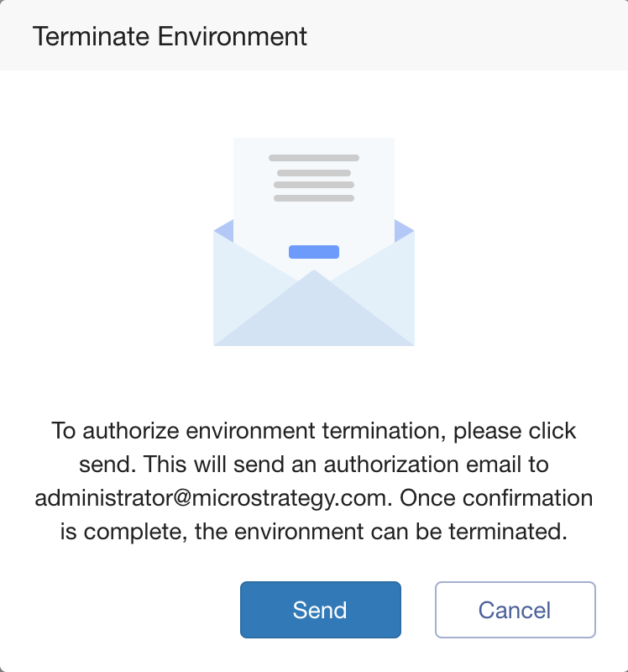
Task: Dismiss the dialog with the Cancel button
Action: coord(515,610)
